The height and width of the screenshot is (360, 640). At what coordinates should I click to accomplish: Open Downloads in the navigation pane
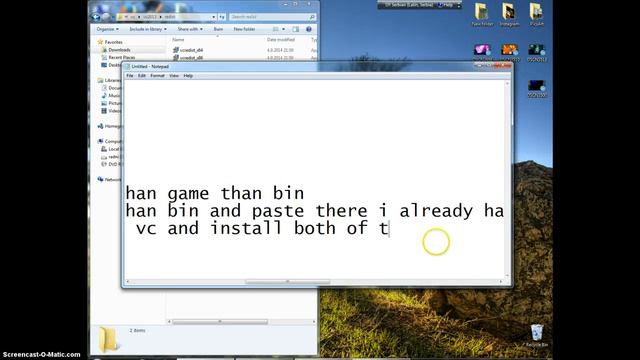point(116,50)
